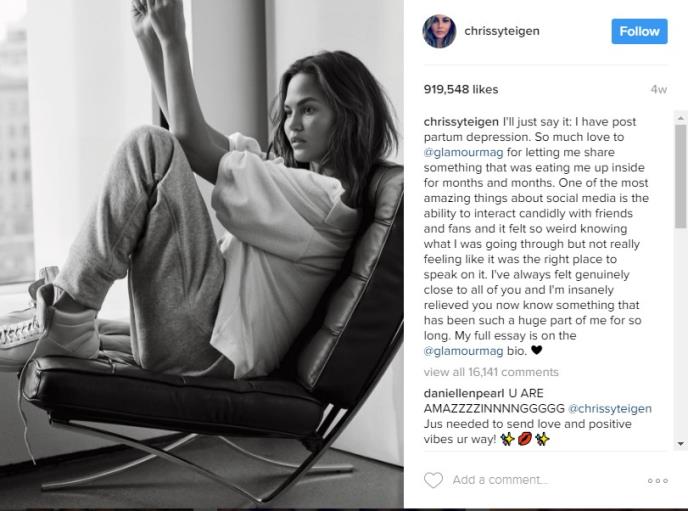The image size is (688, 511).
Task: Click the scrollbar track below thumb
Action: tap(681, 333)
